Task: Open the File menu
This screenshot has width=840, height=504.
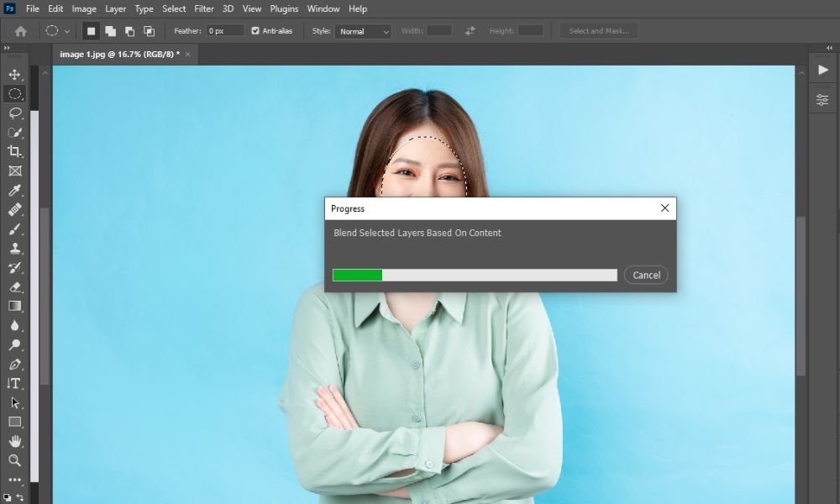Action: coord(33,8)
